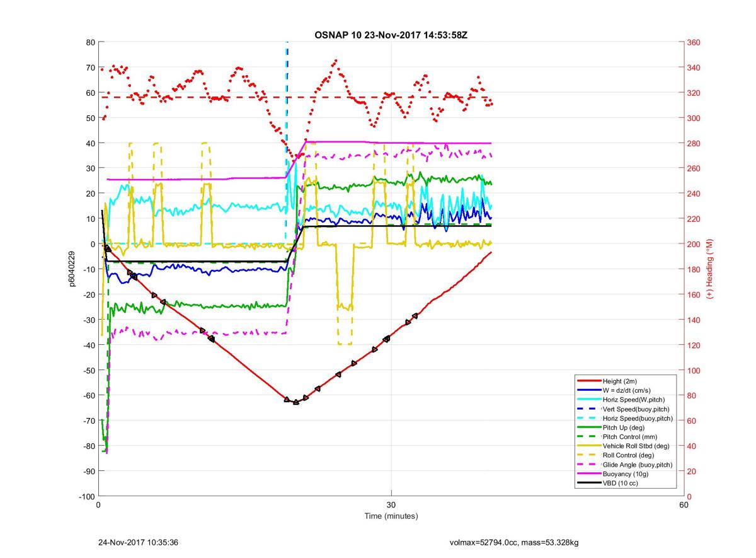Click the '200' heading axis tick label
Screen dimensions: 756x558
tap(692, 244)
